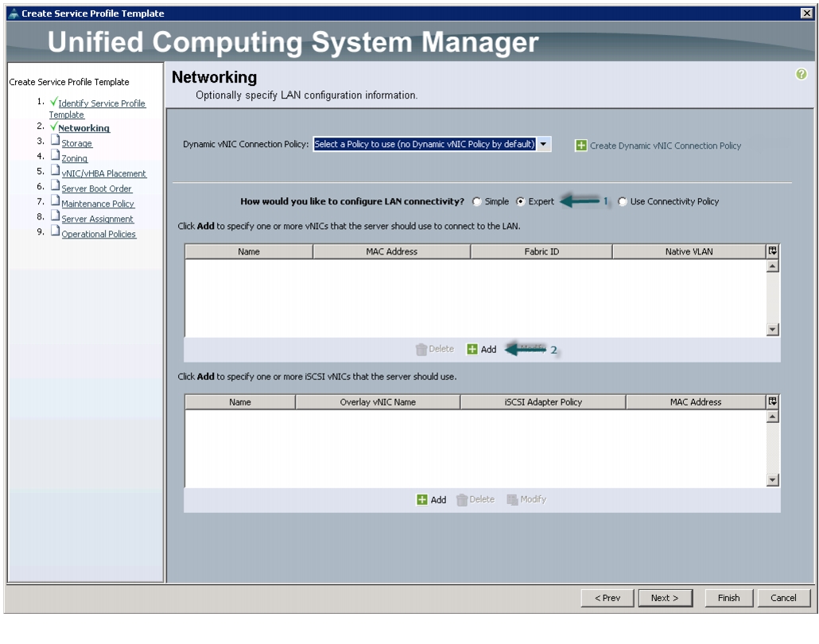Click Delete label under the vNIC table
Image resolution: width=819 pixels, height=644 pixels.
(x=441, y=349)
